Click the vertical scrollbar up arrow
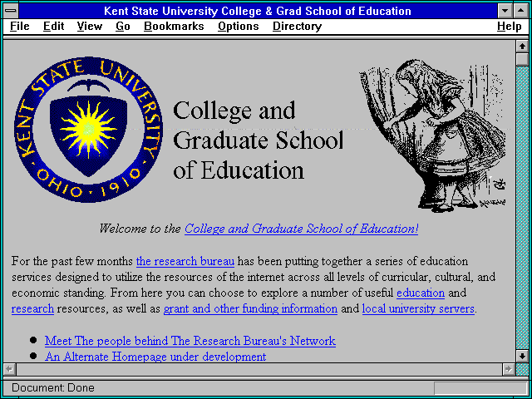This screenshot has width=532, height=399. (522, 47)
